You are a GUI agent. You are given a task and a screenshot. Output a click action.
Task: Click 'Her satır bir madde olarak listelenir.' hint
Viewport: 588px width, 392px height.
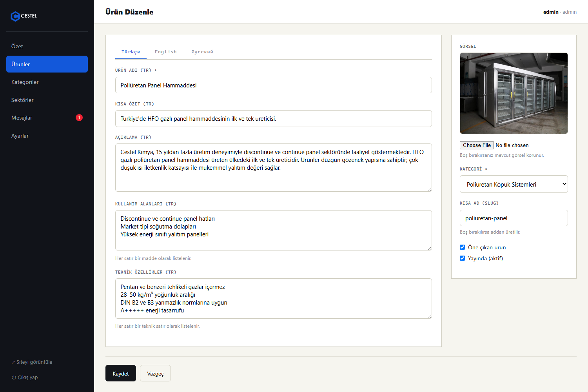pos(153,258)
